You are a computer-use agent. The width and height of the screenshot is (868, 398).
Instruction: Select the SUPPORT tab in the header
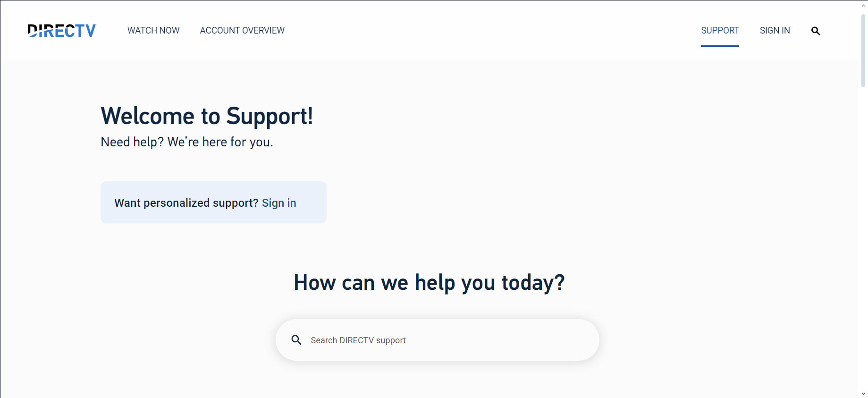tap(720, 31)
